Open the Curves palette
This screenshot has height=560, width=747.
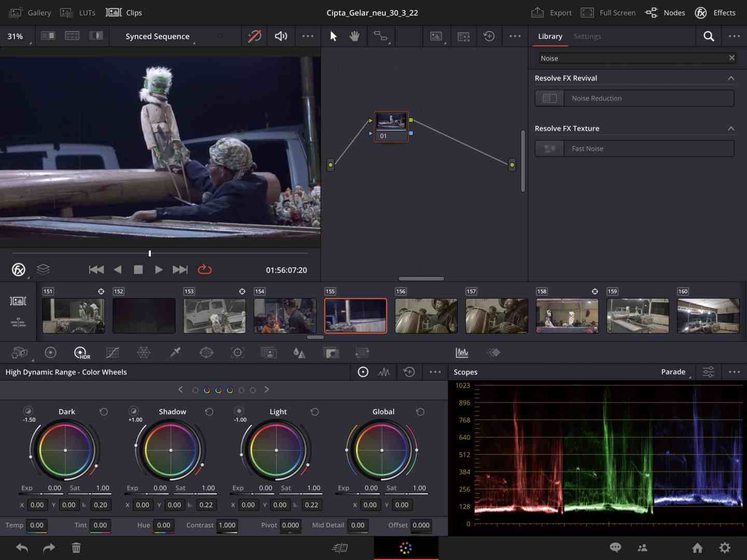[113, 353]
